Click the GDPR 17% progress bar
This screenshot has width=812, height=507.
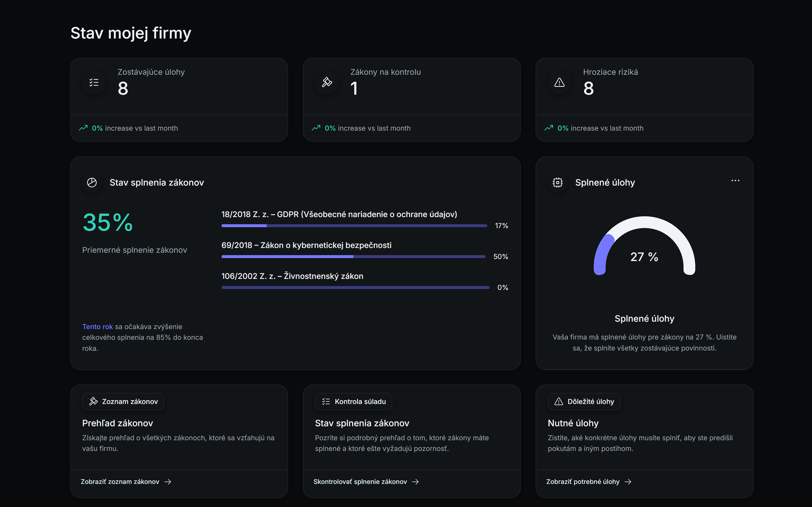click(354, 226)
